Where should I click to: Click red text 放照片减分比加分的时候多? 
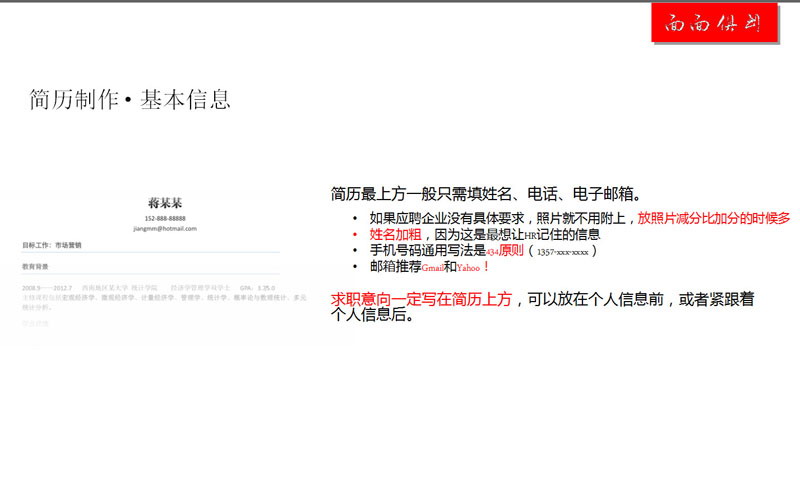coord(713,218)
